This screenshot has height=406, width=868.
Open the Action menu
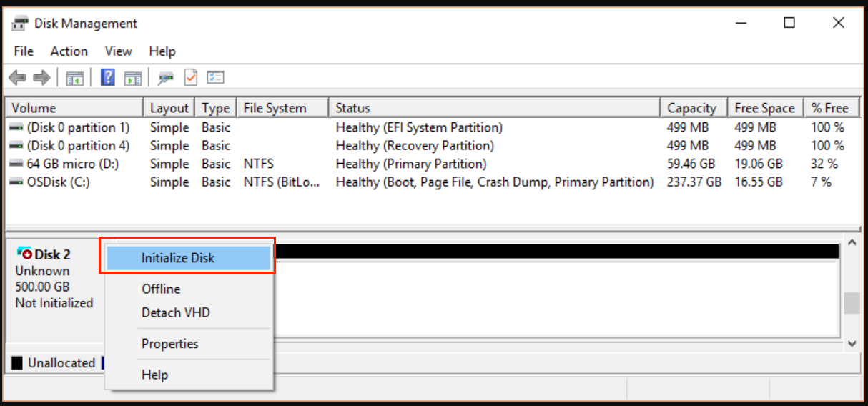pos(69,51)
